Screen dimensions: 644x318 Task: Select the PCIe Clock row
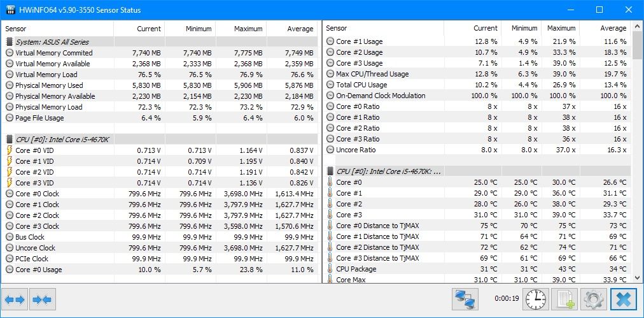160,259
